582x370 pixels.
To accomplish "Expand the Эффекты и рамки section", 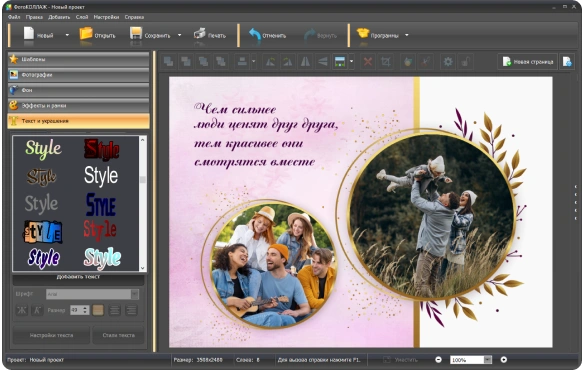I will (78, 106).
